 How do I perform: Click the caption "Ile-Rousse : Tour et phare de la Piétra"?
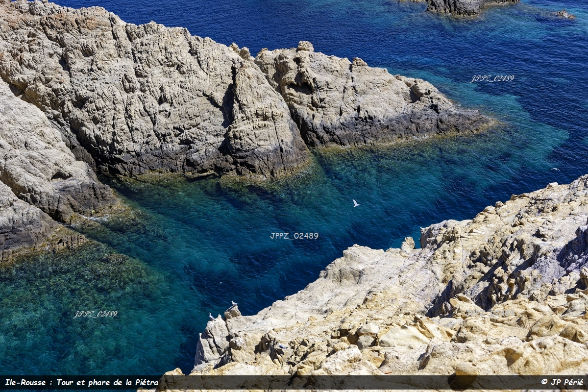click(81, 382)
